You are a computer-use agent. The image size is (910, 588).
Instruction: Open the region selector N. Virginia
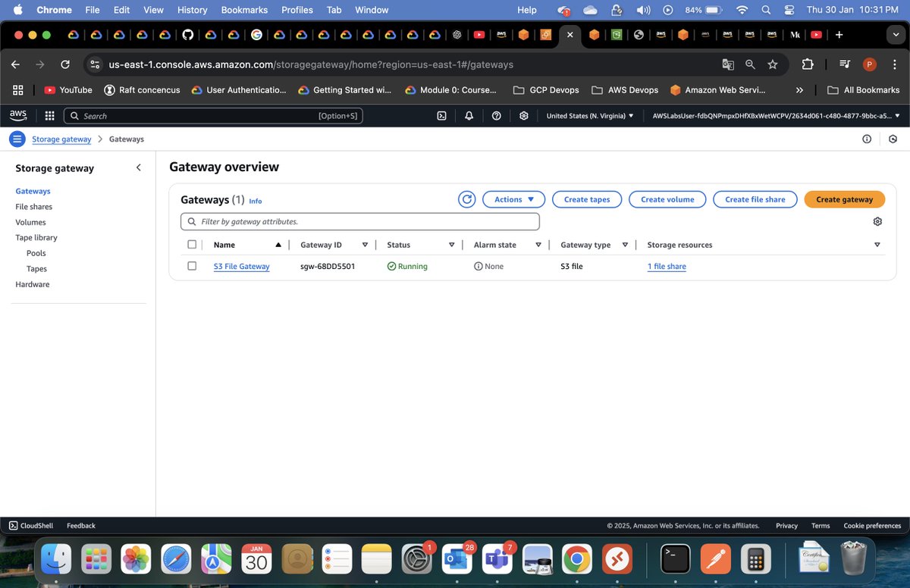tap(590, 116)
